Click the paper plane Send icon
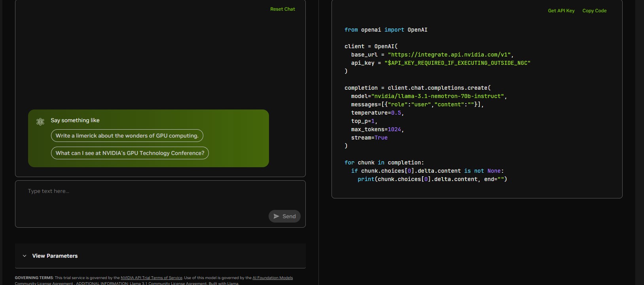The width and height of the screenshot is (644, 285). 277,216
